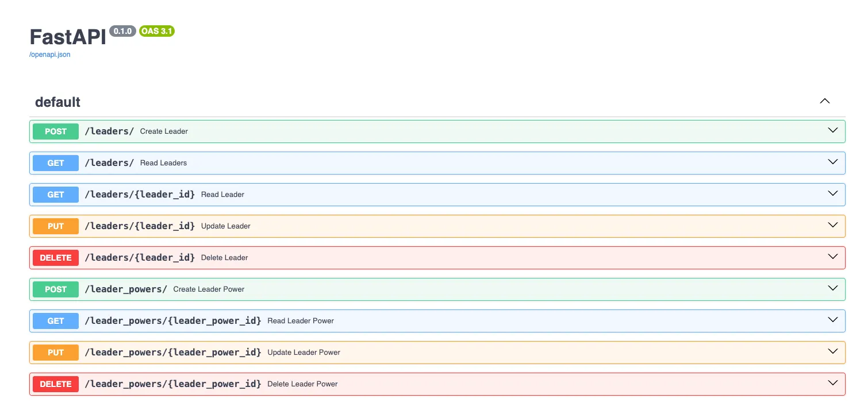Expand the Delete Leader Power endpoint chevron

coord(832,382)
